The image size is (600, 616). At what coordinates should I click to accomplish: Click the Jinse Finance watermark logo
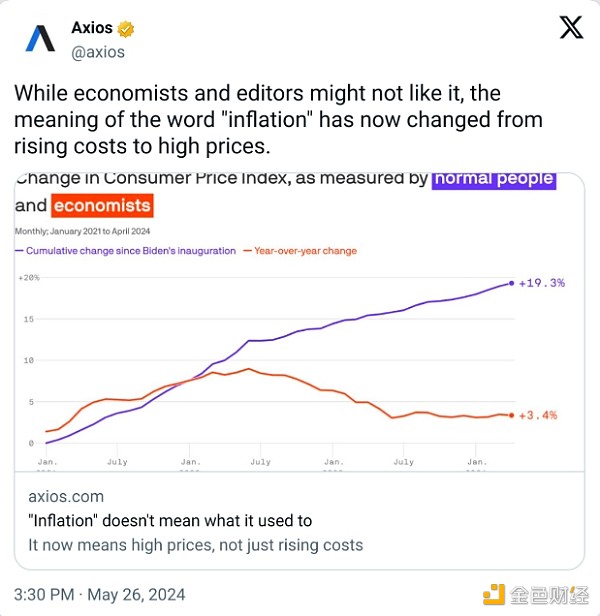click(536, 594)
